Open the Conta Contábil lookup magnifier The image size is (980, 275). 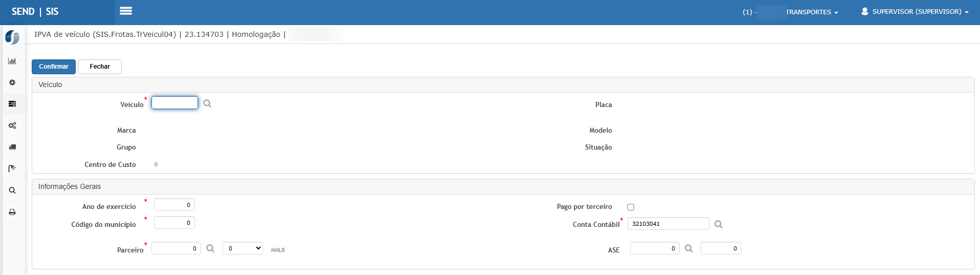tap(718, 224)
